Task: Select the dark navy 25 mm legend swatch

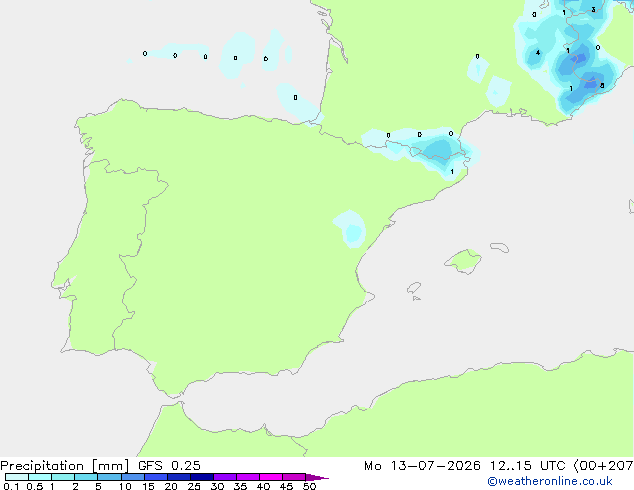Action: pos(202,477)
